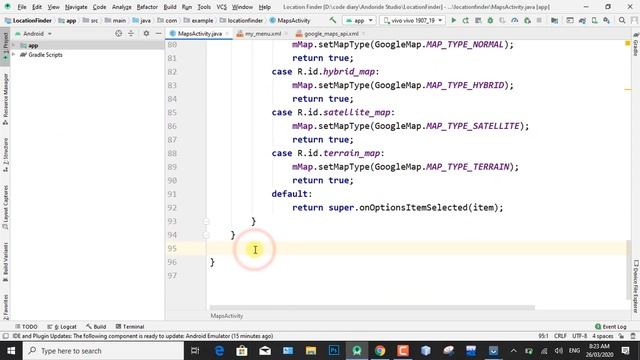Open the CRLF line separator selector
This screenshot has height=360, width=640.
click(560, 336)
